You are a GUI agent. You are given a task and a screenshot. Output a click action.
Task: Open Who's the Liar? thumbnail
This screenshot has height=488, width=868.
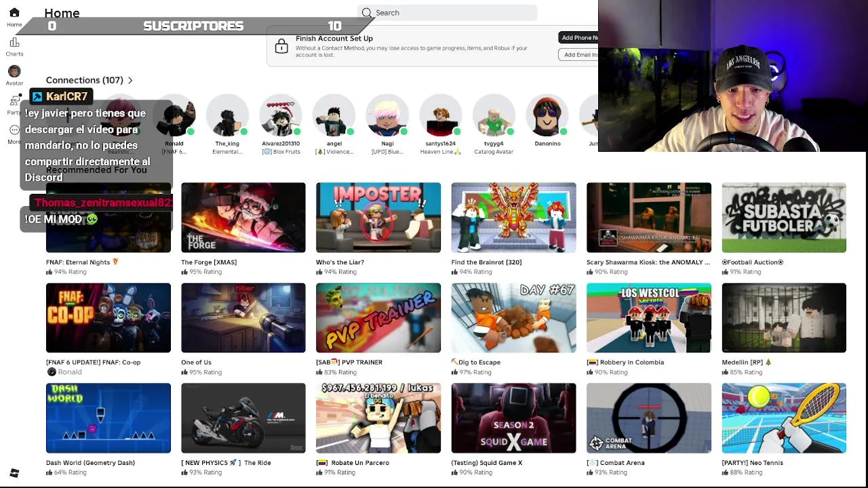tap(378, 218)
